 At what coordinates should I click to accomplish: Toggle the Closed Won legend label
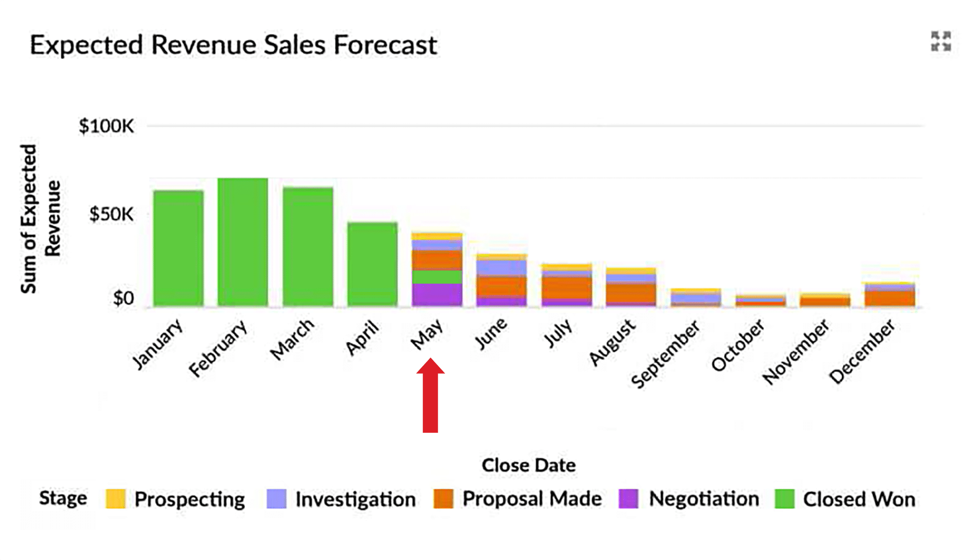pos(859,499)
